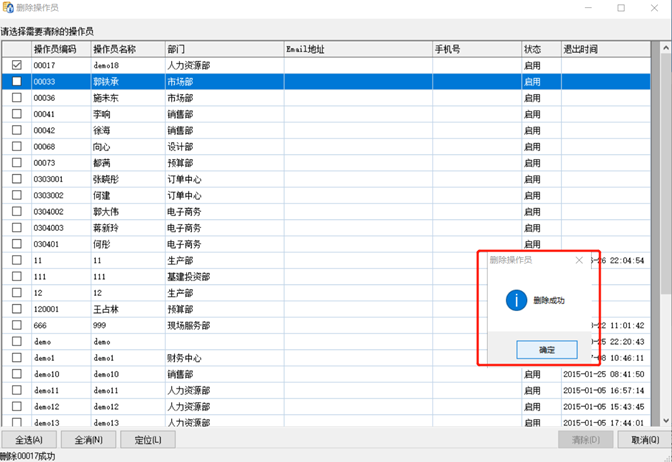Tick the checkbox for operator 00036
The image size is (672, 462).
coord(16,98)
